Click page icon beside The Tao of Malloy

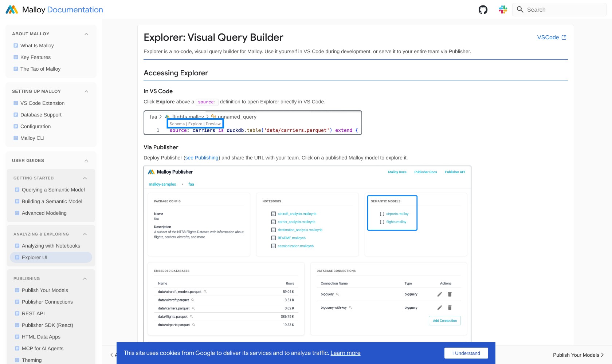click(16, 69)
